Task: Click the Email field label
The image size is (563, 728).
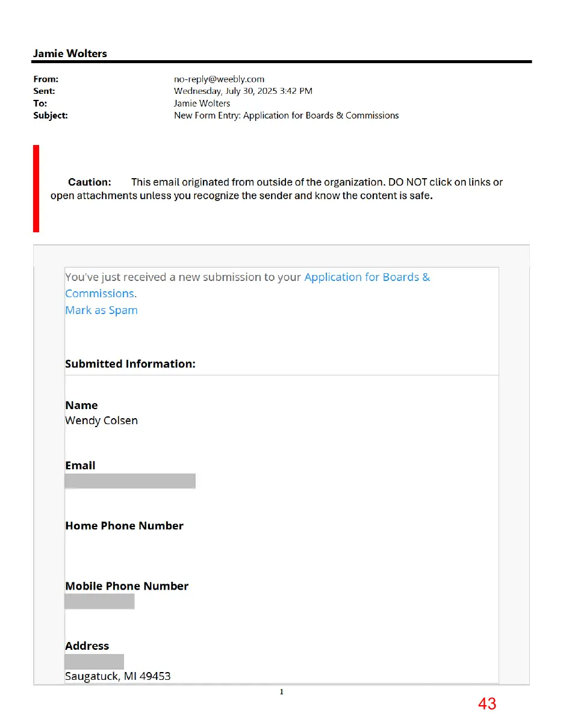Action: coord(80,466)
